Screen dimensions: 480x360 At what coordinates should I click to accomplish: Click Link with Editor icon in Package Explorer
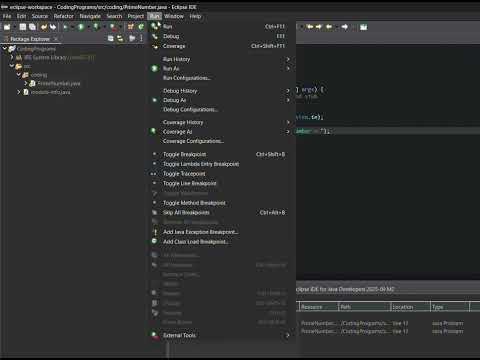pyautogui.click(x=120, y=39)
